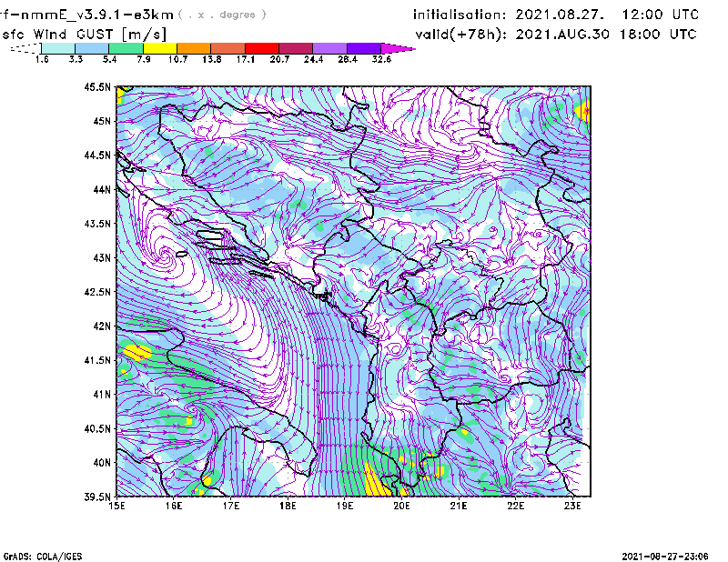Click the 23E longitude axis label
Image resolution: width=728 pixels, height=562 pixels.
click(572, 507)
